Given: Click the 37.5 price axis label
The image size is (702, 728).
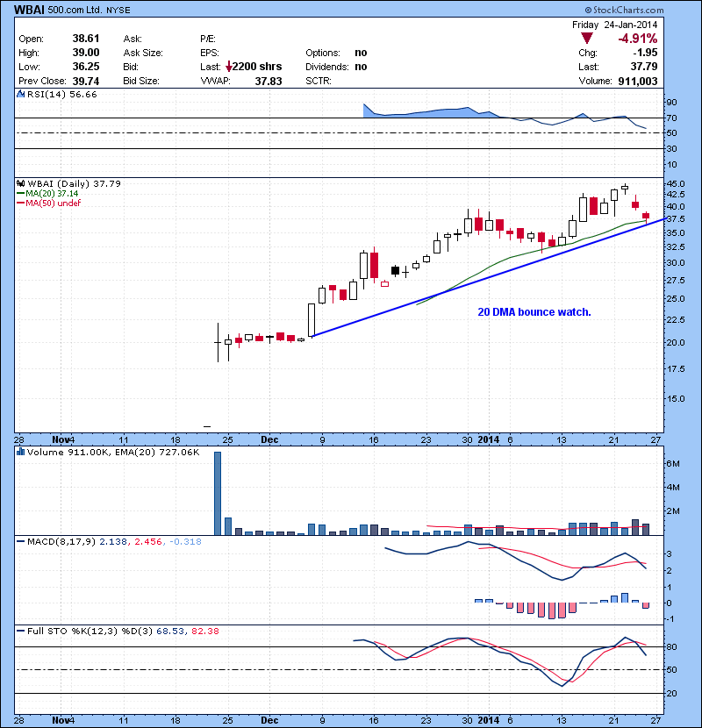Looking at the screenshot, I should pos(676,219).
